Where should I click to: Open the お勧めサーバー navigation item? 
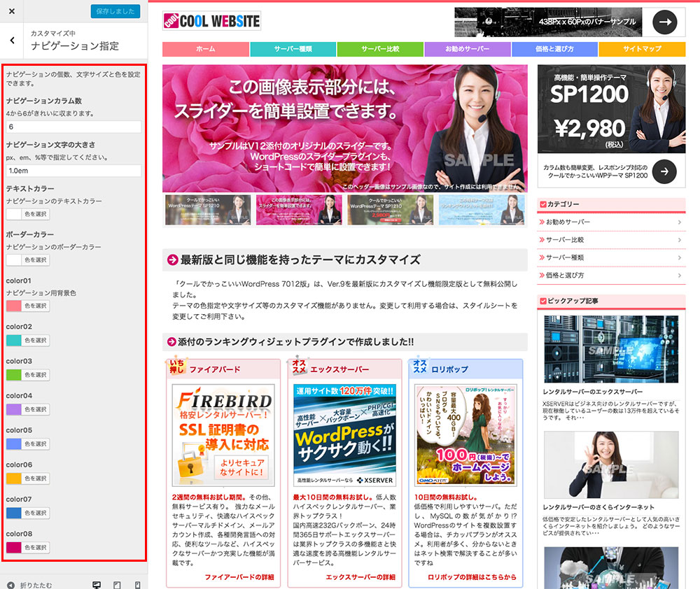pyautogui.click(x=468, y=49)
